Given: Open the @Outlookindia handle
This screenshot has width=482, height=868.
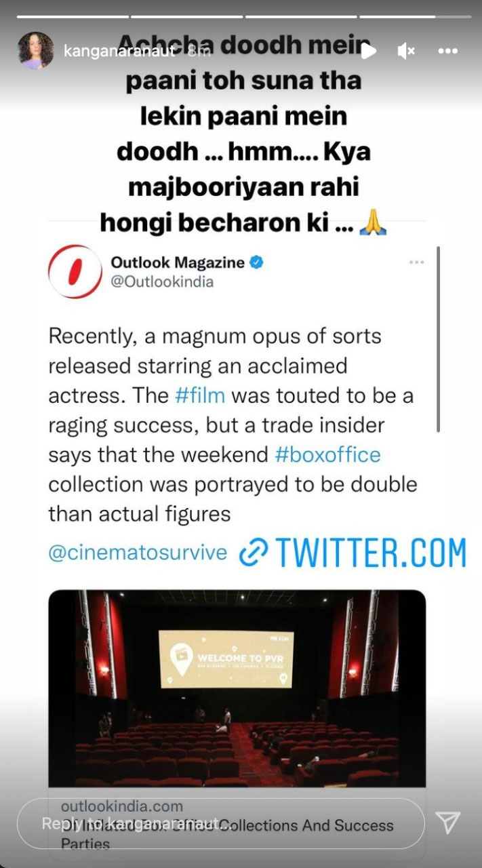Looking at the screenshot, I should [161, 282].
